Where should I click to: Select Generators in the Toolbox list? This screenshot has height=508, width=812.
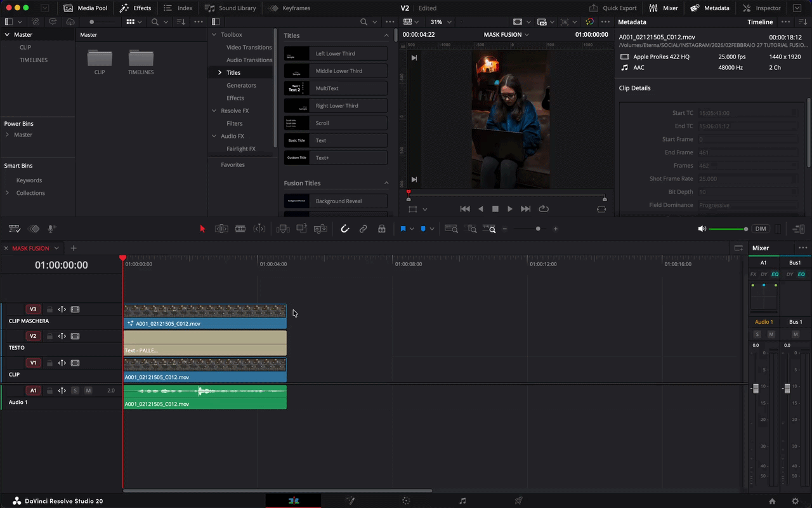click(241, 85)
